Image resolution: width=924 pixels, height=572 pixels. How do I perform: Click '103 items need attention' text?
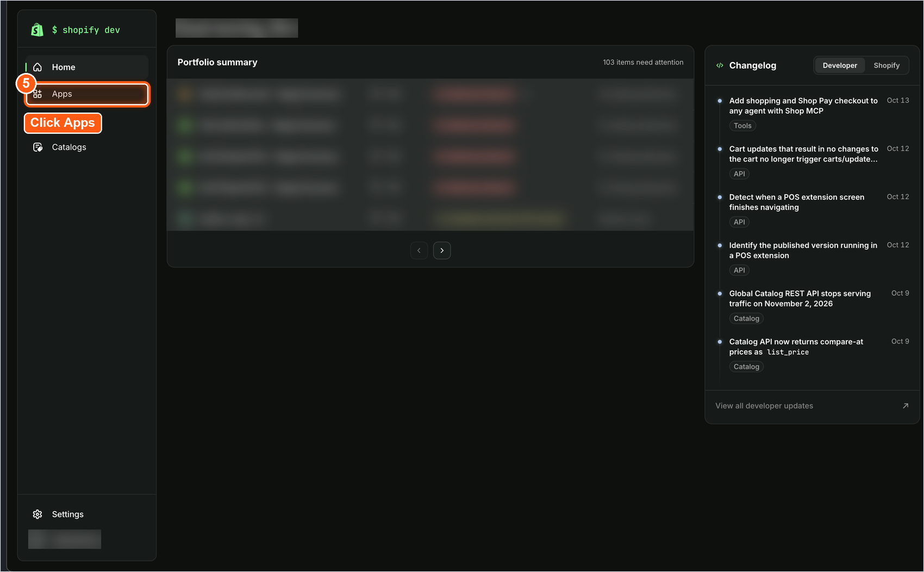[x=643, y=63]
